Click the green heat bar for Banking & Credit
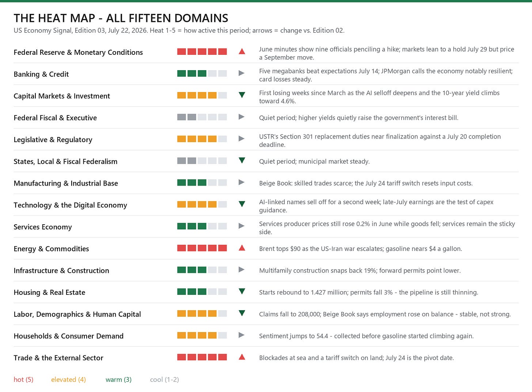Viewport: 532px width, 392px height. tap(202, 73)
